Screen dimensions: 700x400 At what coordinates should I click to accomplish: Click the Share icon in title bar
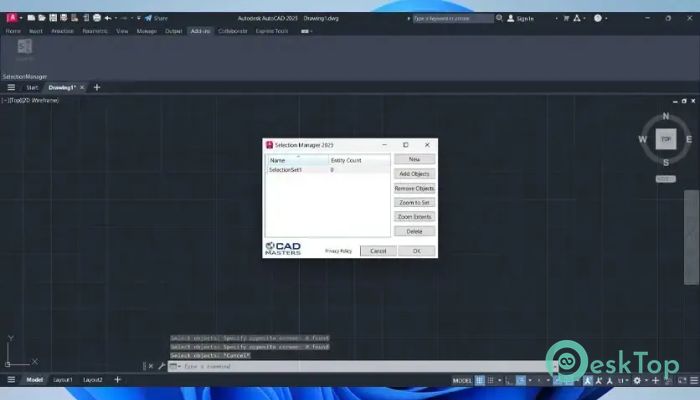pyautogui.click(x=149, y=18)
